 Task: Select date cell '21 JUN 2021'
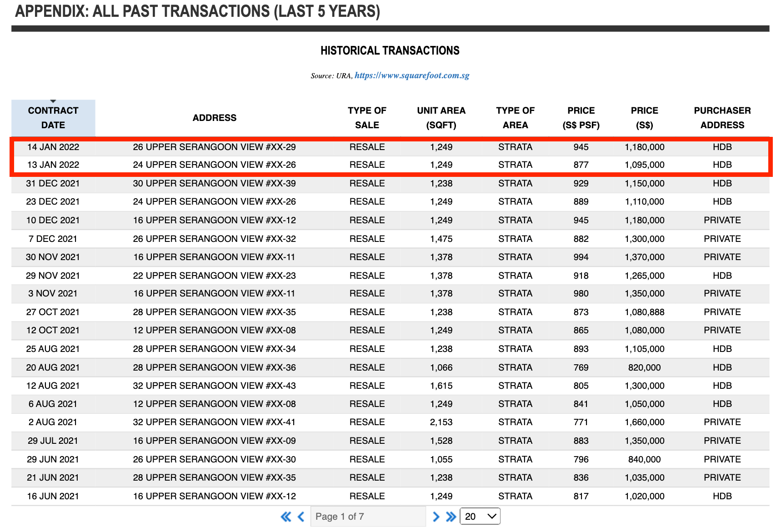click(x=53, y=477)
